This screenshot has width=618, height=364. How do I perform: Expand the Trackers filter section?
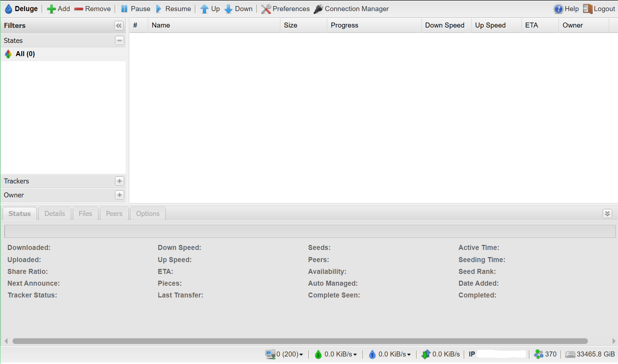pyautogui.click(x=120, y=181)
